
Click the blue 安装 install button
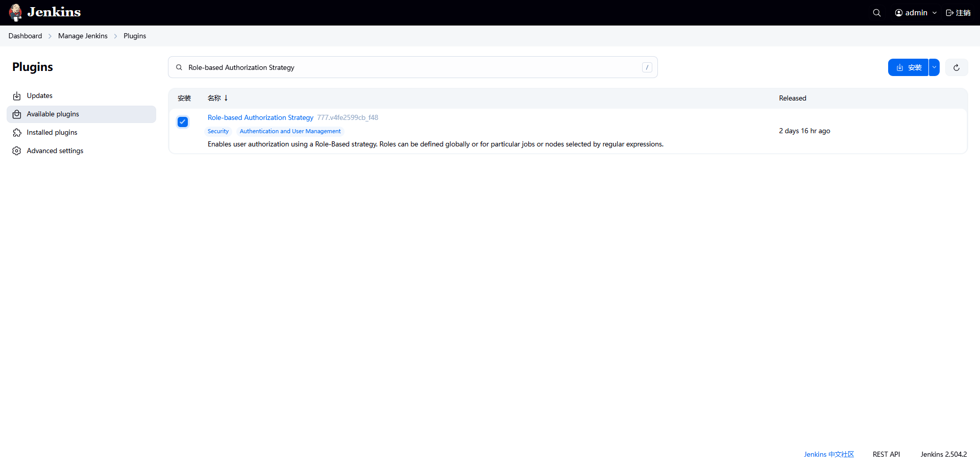coord(908,67)
